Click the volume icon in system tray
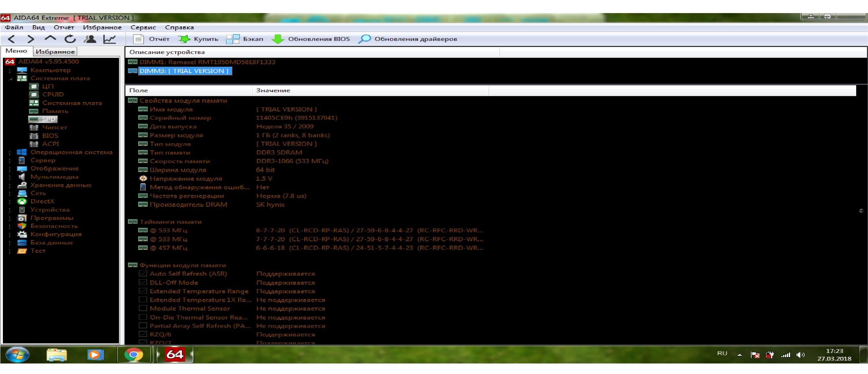This screenshot has width=868, height=374. [801, 355]
